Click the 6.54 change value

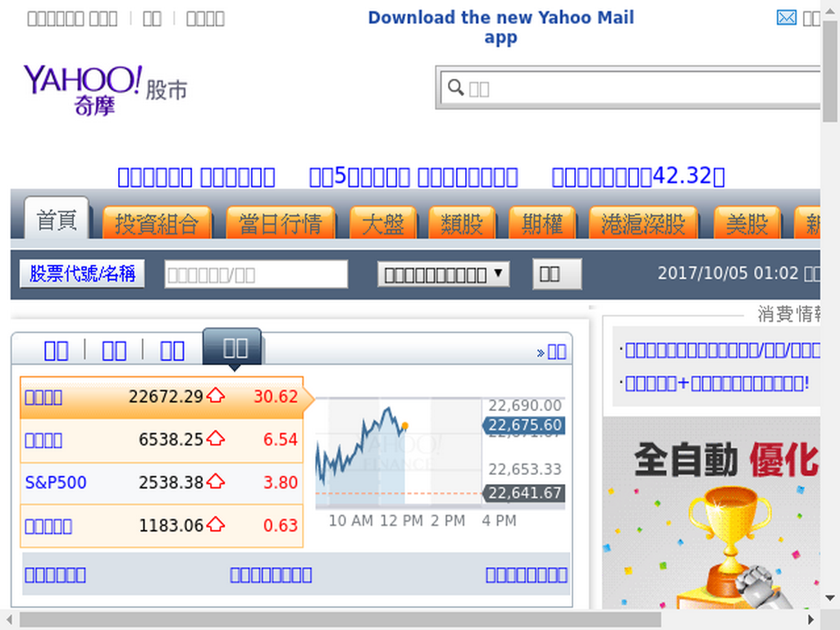[281, 440]
